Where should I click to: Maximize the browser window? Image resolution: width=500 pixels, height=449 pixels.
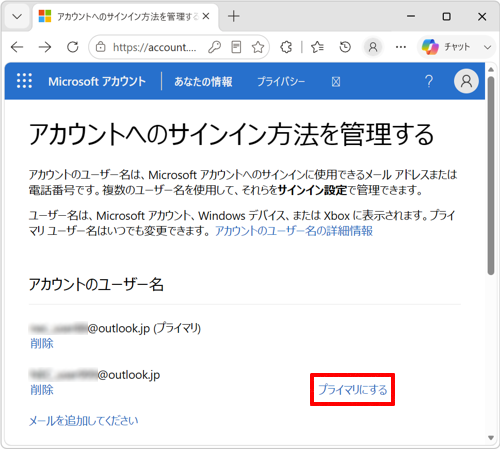coord(446,16)
